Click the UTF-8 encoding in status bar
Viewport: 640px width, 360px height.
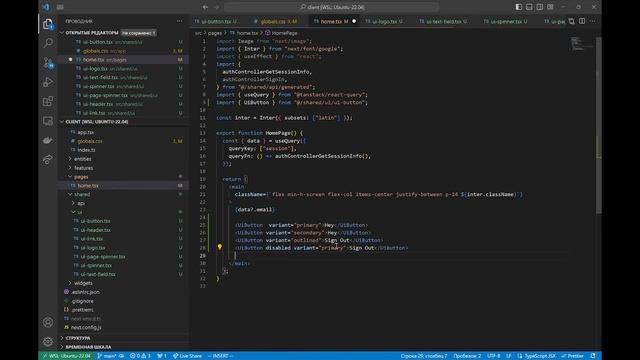coord(493,356)
